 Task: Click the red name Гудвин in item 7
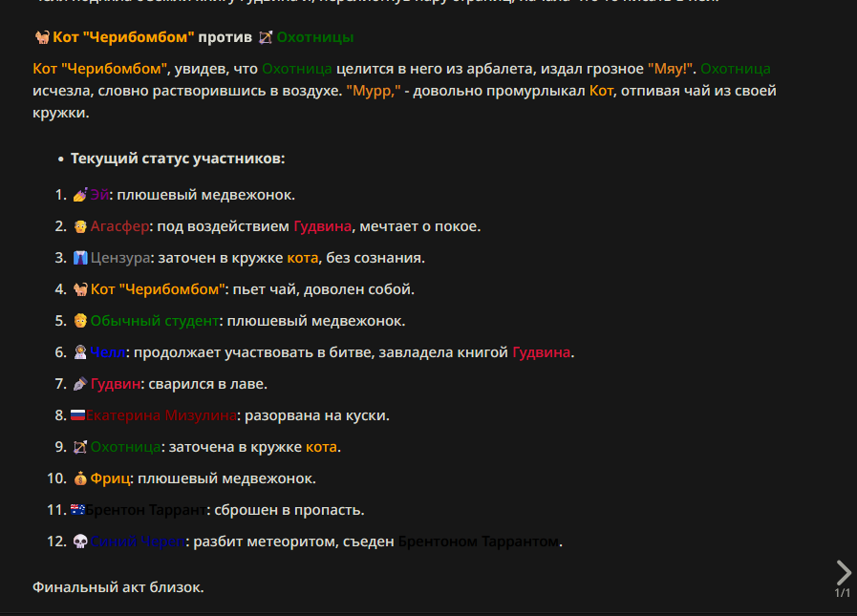click(116, 384)
